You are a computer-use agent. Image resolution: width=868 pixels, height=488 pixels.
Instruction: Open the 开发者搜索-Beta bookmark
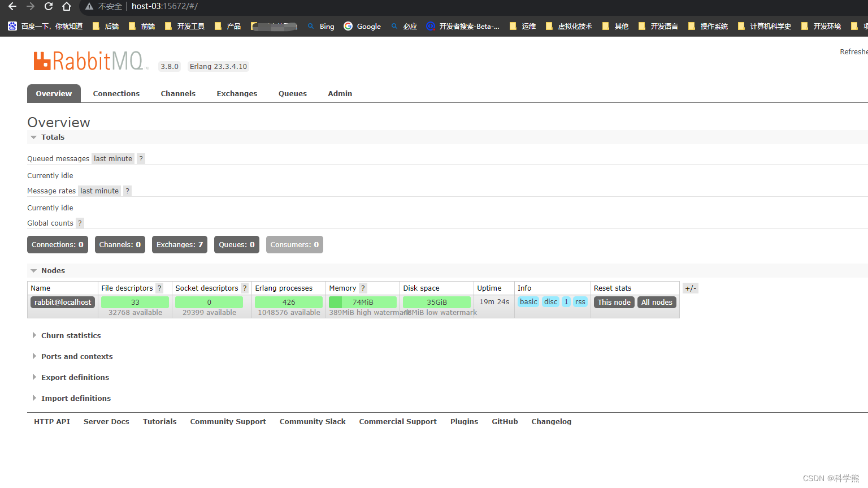pos(463,26)
